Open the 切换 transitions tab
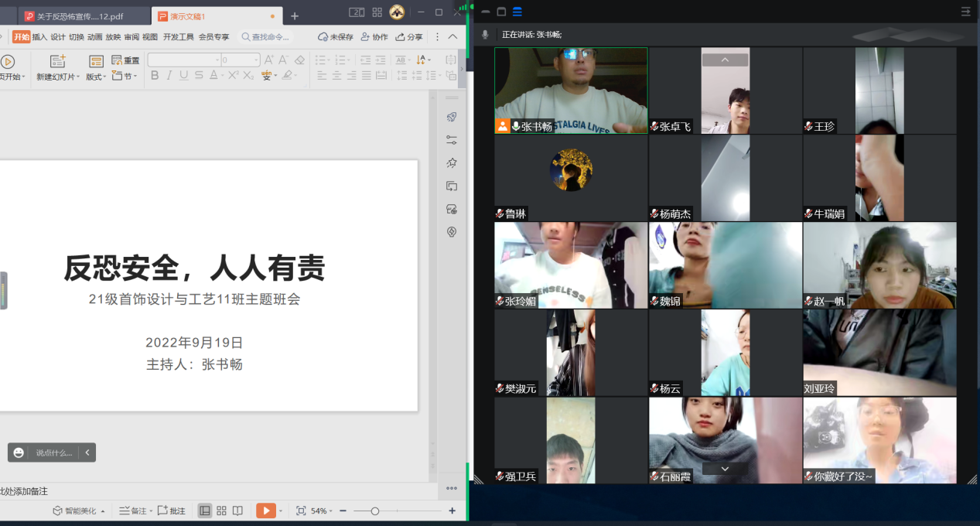 (x=77, y=37)
